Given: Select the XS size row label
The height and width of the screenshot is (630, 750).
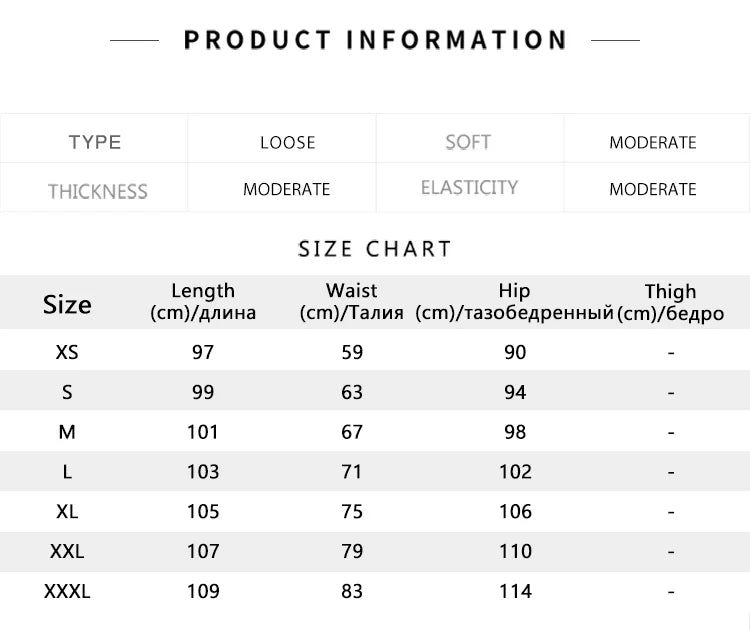Looking at the screenshot, I should (67, 352).
